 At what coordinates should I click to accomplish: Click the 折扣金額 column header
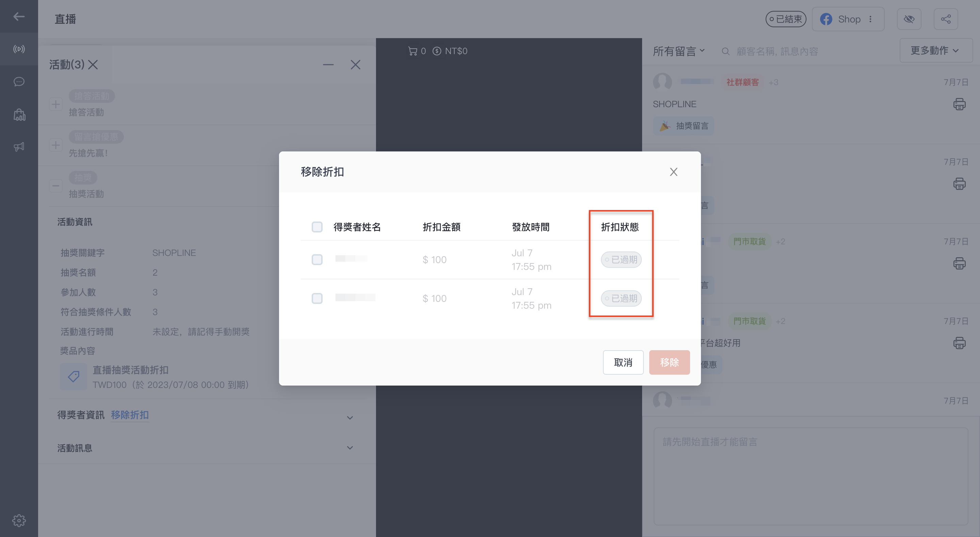pyautogui.click(x=441, y=227)
